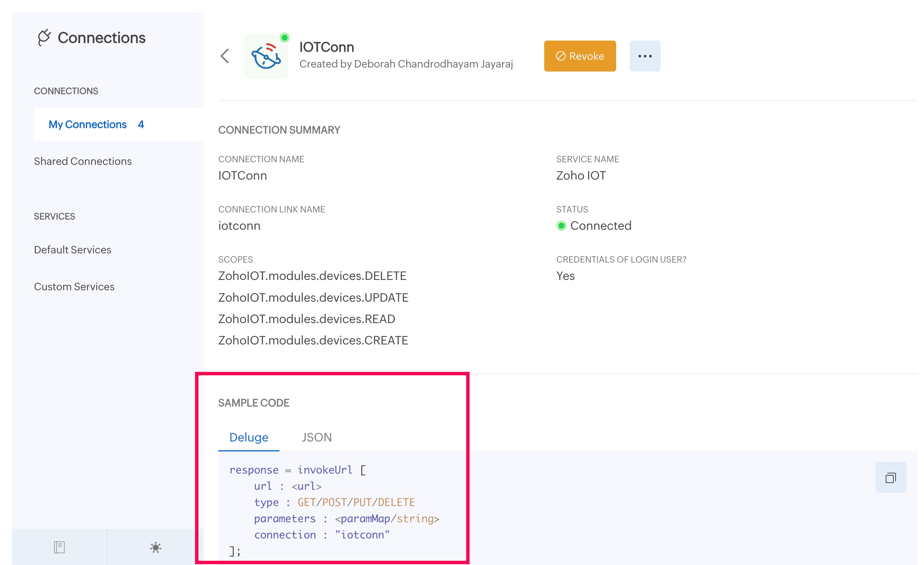Open Shared Connections section

tap(83, 161)
